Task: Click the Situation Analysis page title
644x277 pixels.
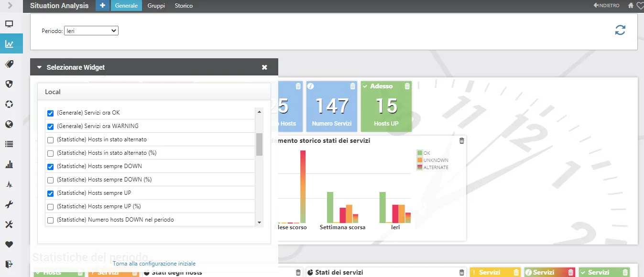Action: 59,6
